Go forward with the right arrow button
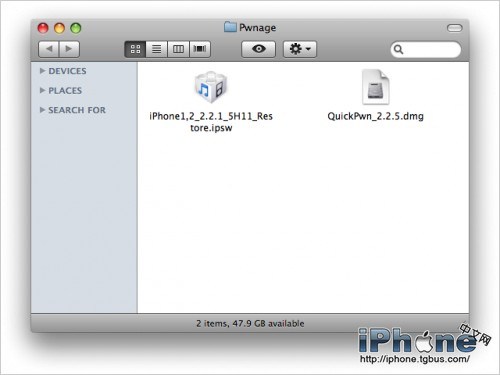 69,49
